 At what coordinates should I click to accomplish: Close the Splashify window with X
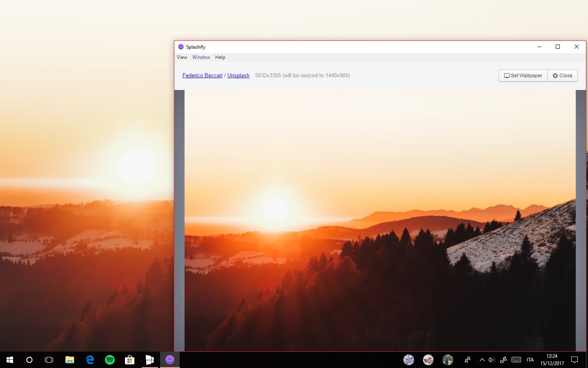click(577, 47)
